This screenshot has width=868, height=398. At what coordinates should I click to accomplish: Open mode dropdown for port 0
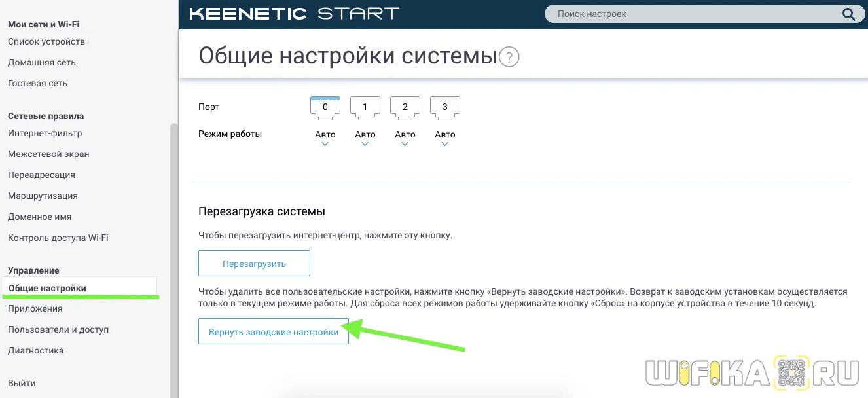tap(325, 138)
